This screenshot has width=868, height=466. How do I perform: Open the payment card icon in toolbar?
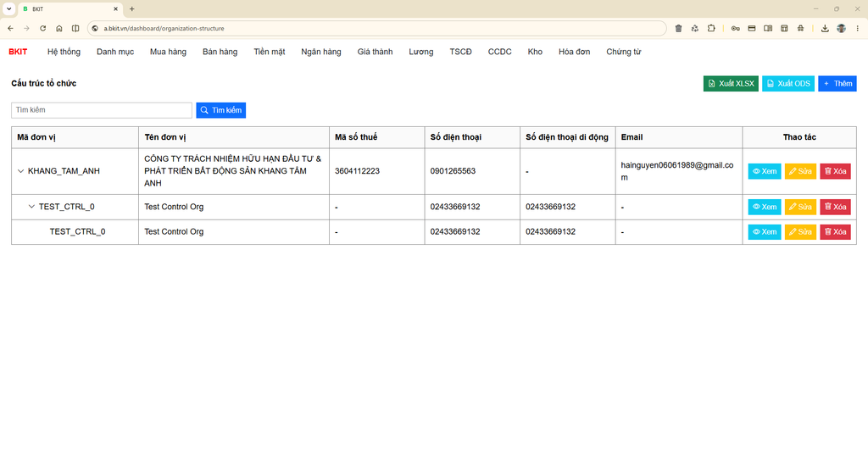click(x=752, y=28)
